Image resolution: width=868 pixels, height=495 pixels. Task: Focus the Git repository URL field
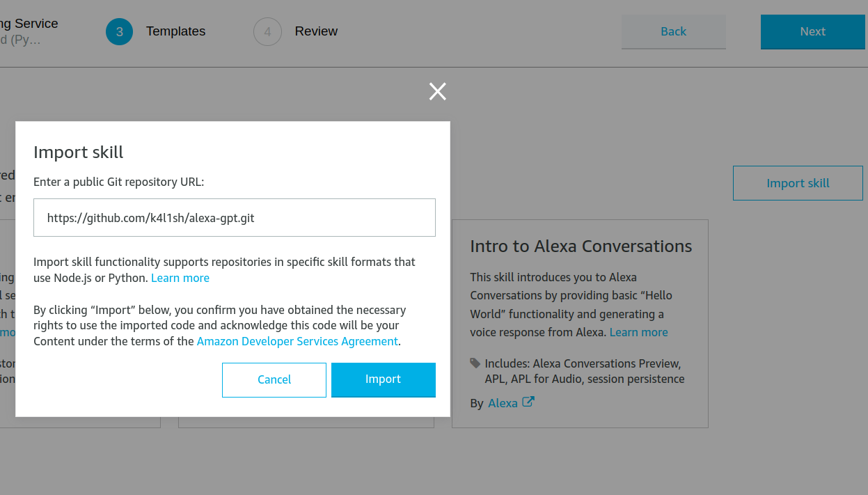point(235,218)
